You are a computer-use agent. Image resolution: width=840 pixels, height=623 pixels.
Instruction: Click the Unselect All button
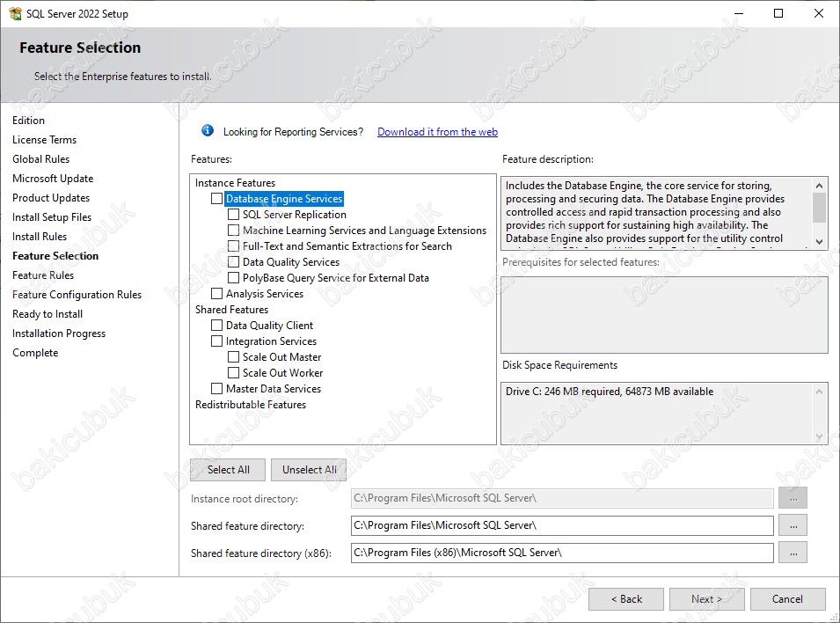[x=309, y=470]
